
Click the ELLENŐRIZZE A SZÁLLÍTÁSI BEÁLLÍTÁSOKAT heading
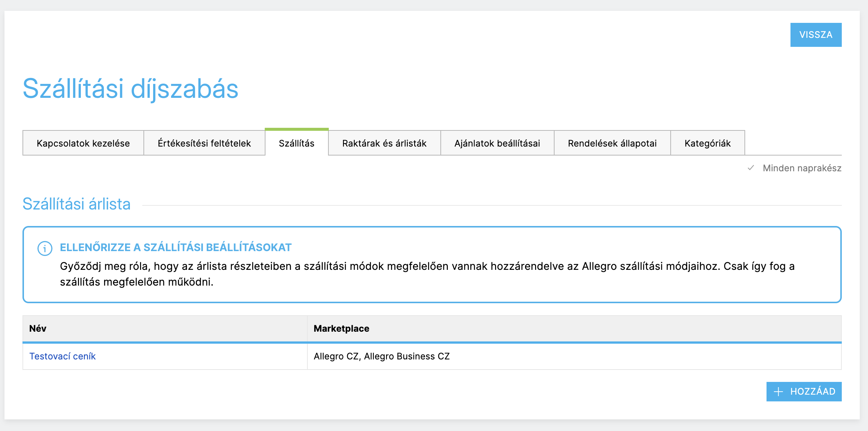point(176,247)
